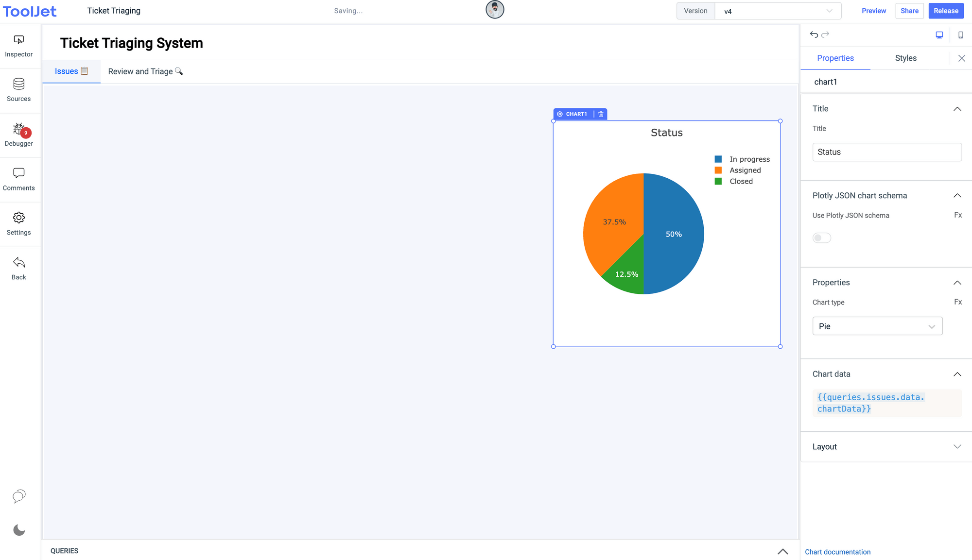Open the Review and Triage tab
972x560 pixels.
[x=145, y=71]
